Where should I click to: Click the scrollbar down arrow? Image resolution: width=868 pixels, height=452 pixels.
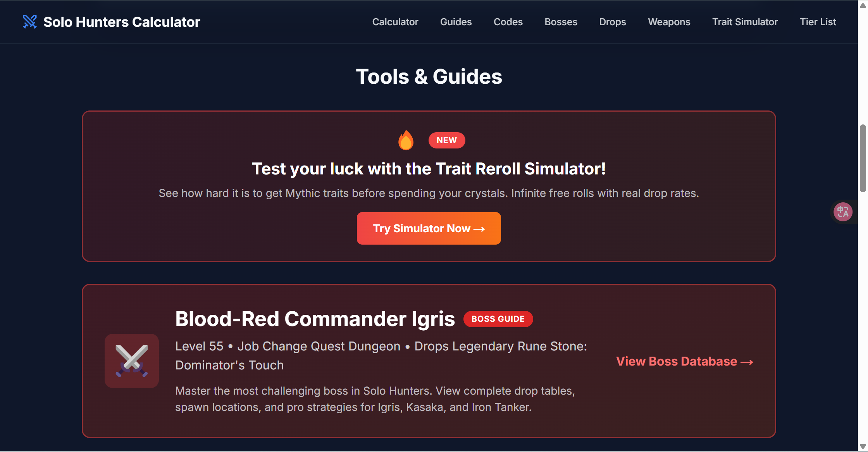[863, 447]
